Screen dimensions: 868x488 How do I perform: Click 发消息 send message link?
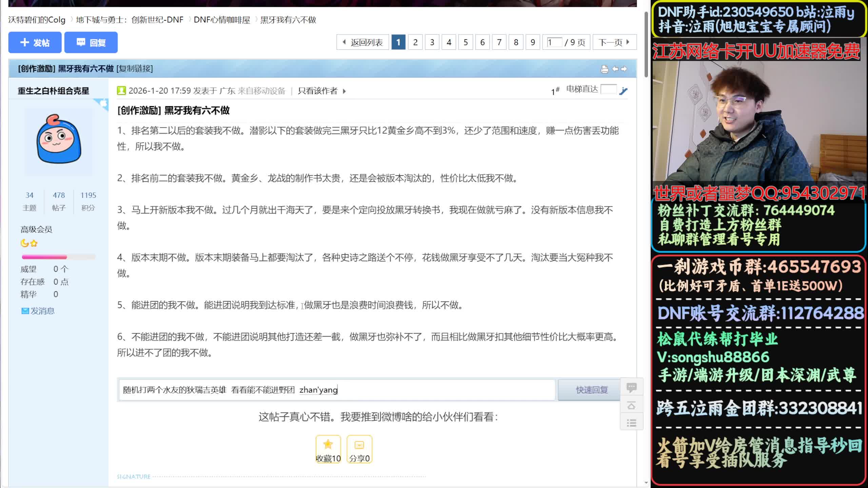point(42,311)
